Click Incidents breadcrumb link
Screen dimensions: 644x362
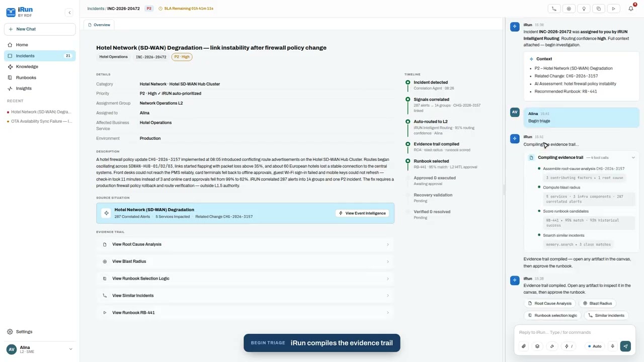[x=96, y=9]
